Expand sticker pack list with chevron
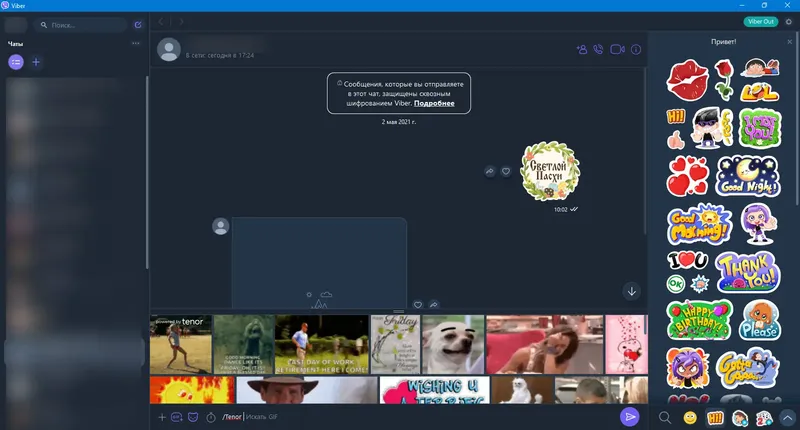 coord(788,418)
